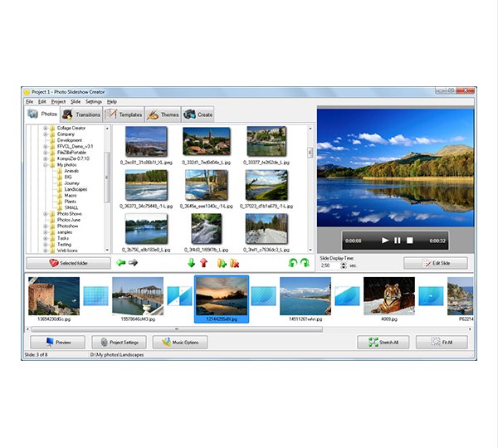Open the Themes tab
This screenshot has width=498, height=448.
point(164,114)
